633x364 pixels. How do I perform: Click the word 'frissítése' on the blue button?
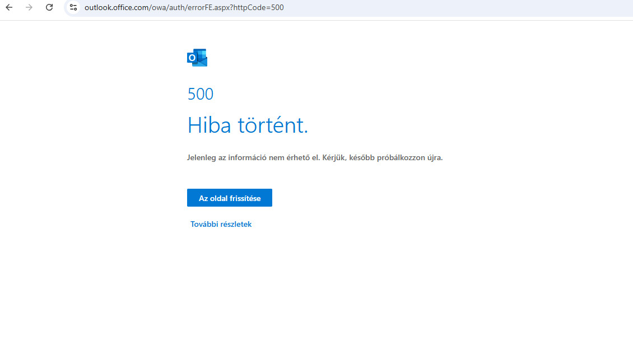coord(245,198)
